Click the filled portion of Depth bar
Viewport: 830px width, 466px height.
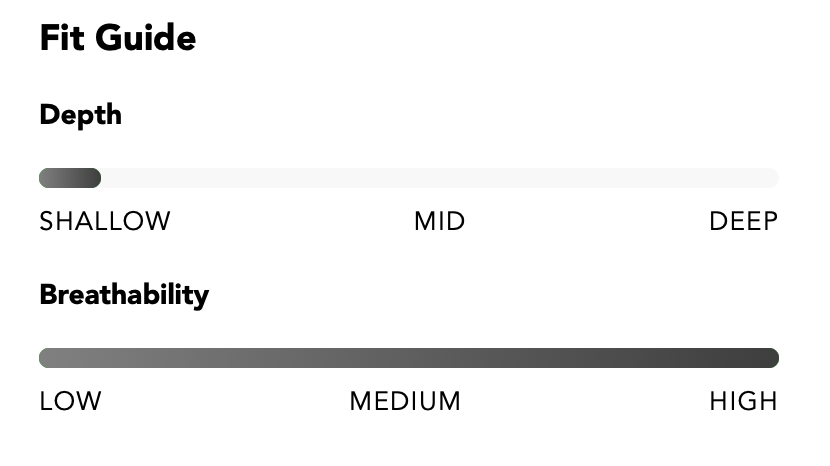tap(70, 178)
